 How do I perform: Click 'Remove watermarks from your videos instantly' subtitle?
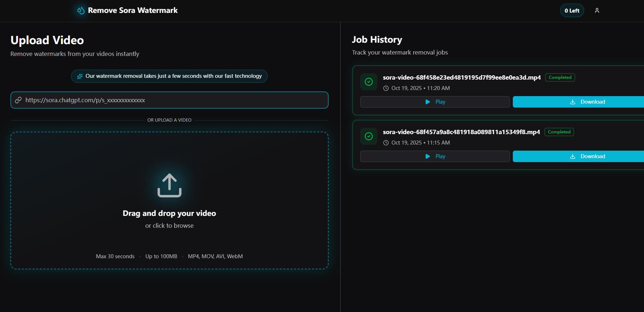point(75,54)
